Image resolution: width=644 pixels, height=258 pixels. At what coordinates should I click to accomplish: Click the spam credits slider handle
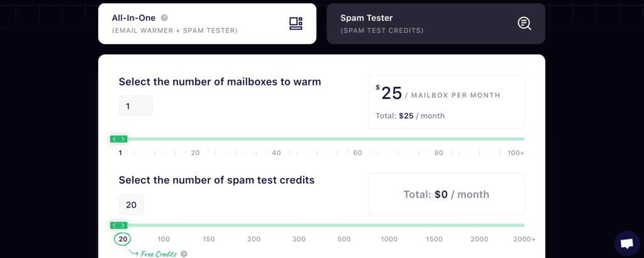[x=119, y=225]
